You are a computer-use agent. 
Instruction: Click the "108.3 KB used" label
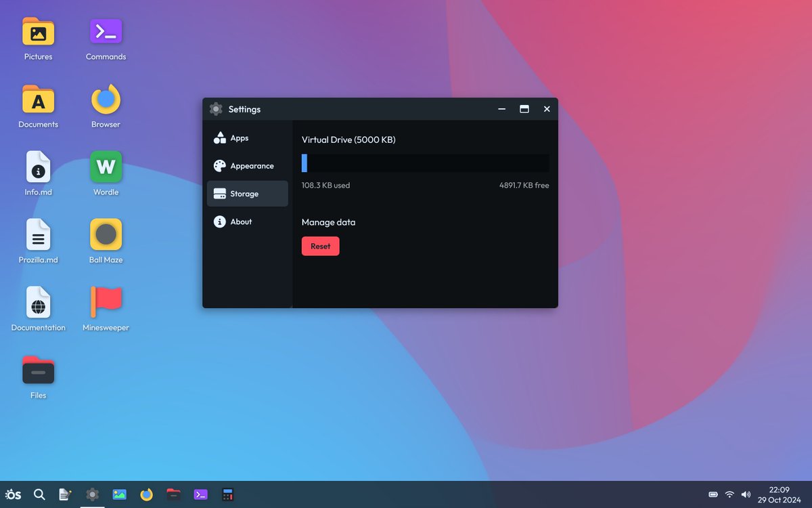[x=326, y=185]
